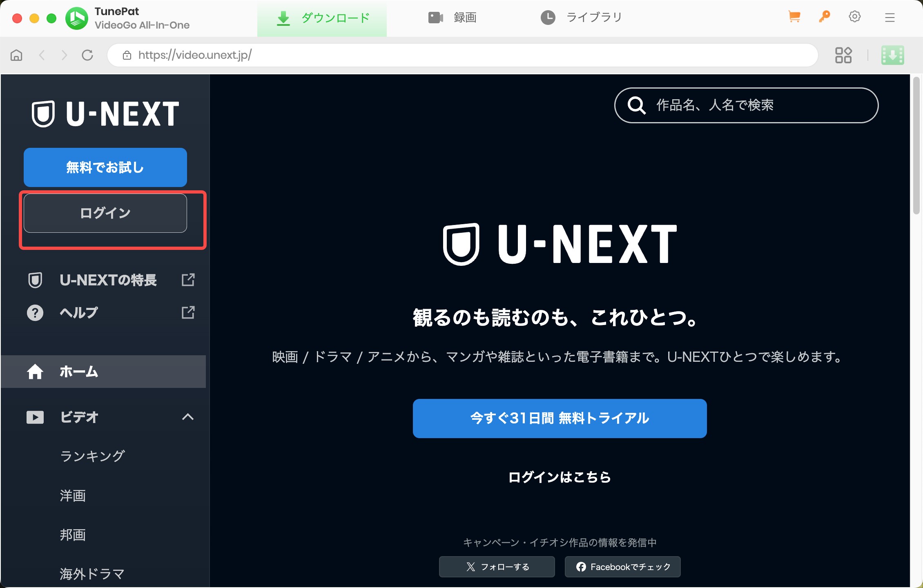923x588 pixels.
Task: Select 邦画 in the sidebar
Action: click(73, 535)
